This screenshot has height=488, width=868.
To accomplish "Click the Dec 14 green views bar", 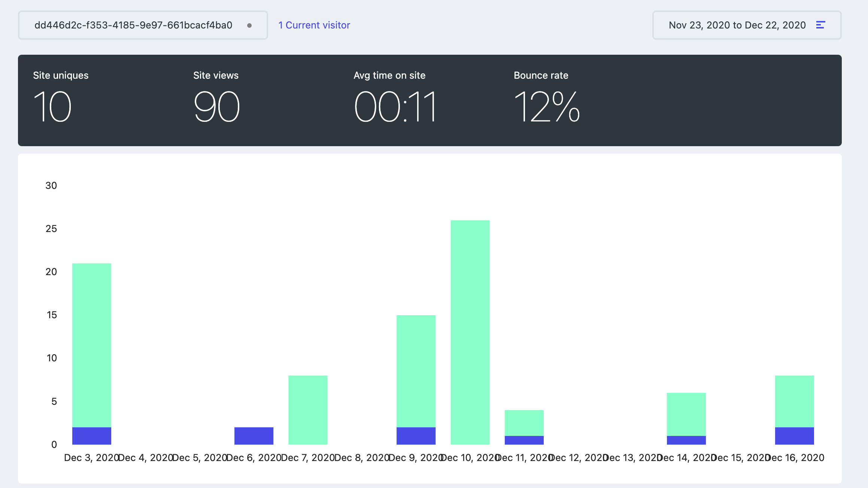I will [686, 414].
